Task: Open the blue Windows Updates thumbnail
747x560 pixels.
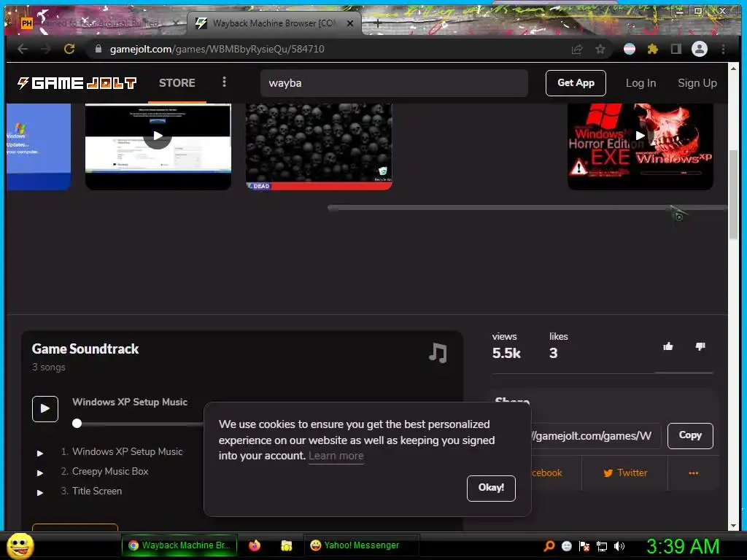Action: (39, 146)
